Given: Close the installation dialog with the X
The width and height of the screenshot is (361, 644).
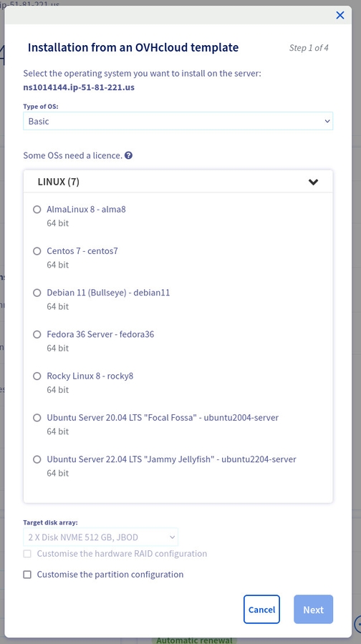Looking at the screenshot, I should (340, 15).
